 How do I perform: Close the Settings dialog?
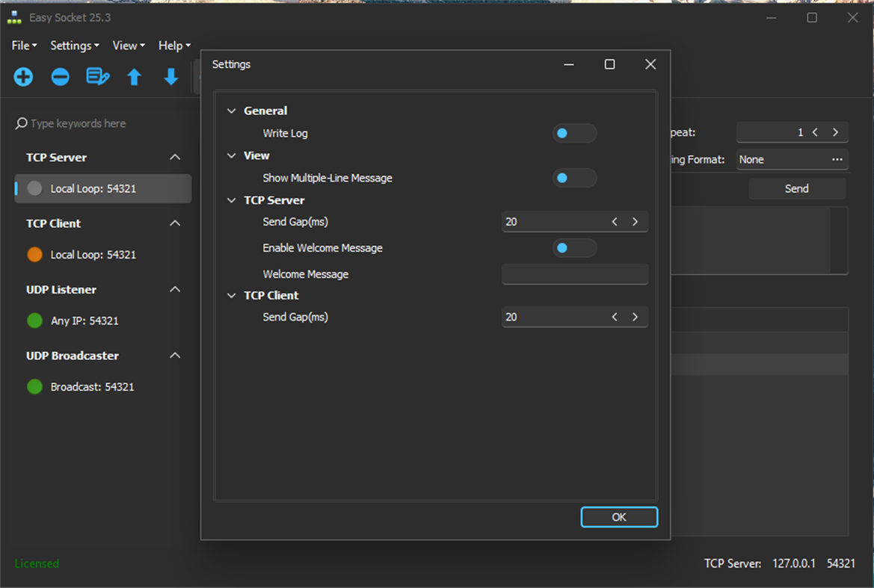tap(650, 64)
